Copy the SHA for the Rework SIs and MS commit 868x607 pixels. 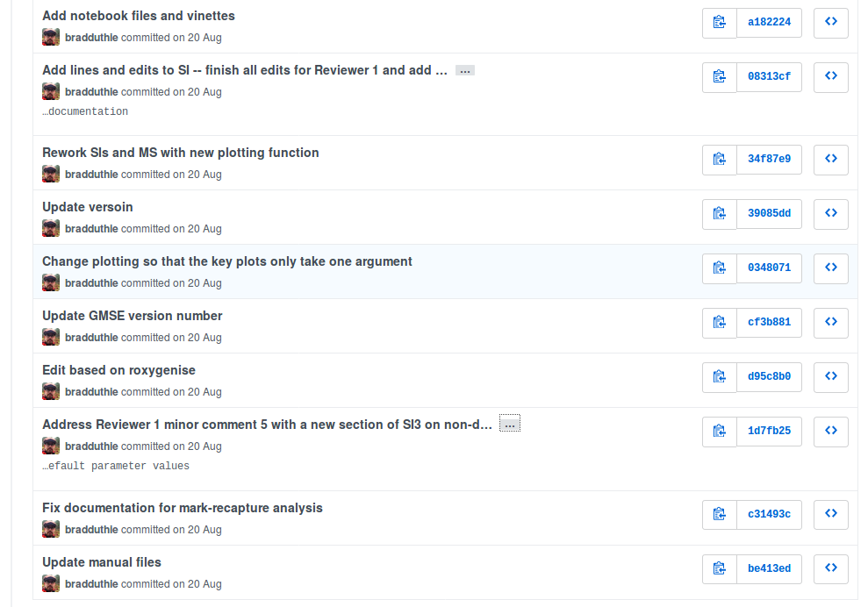(x=719, y=160)
